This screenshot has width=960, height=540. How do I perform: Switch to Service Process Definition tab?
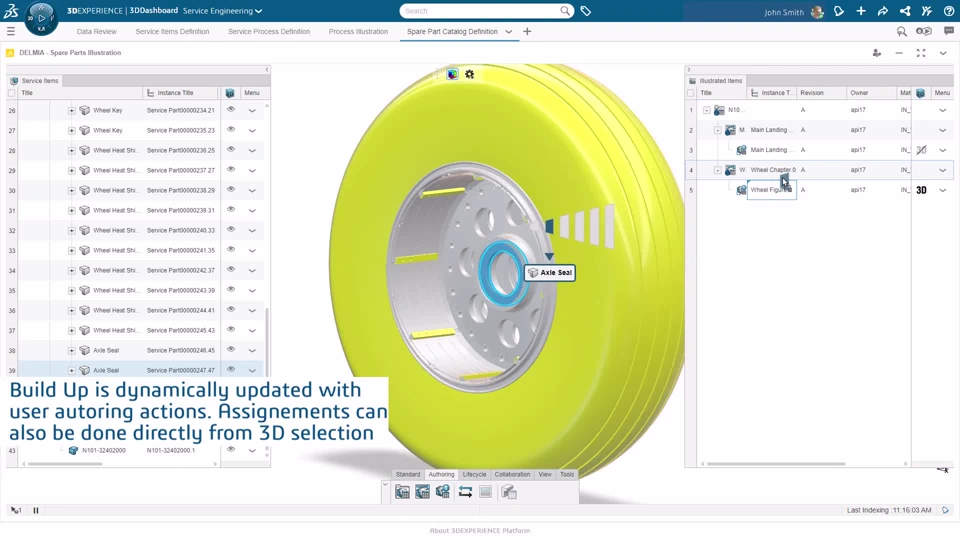click(269, 32)
